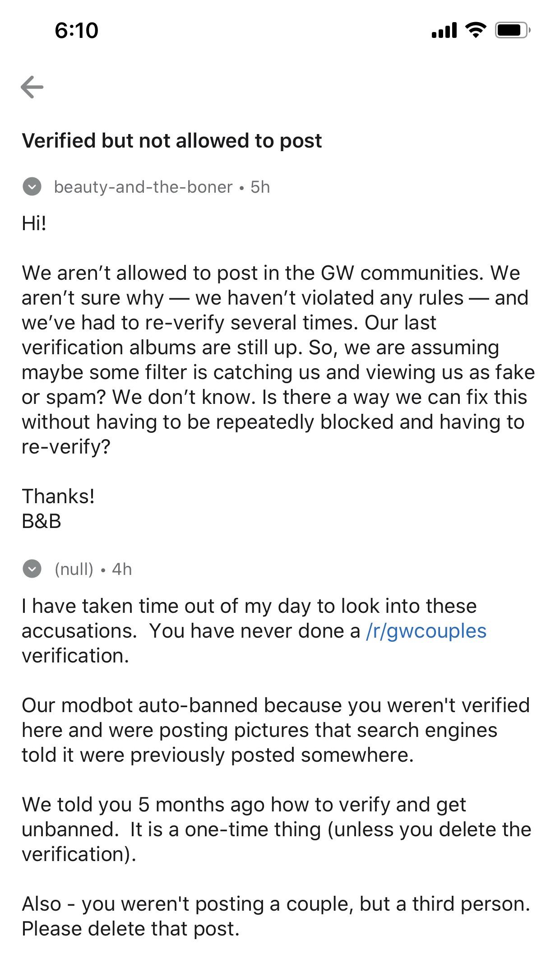Collapse the (null) reply message chevron
The width and height of the screenshot is (560, 954).
pyautogui.click(x=32, y=569)
